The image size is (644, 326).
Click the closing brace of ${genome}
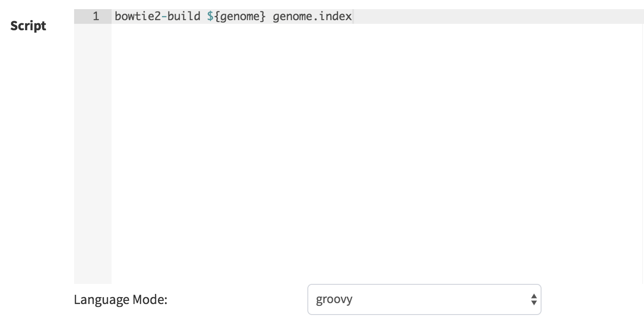pos(263,17)
